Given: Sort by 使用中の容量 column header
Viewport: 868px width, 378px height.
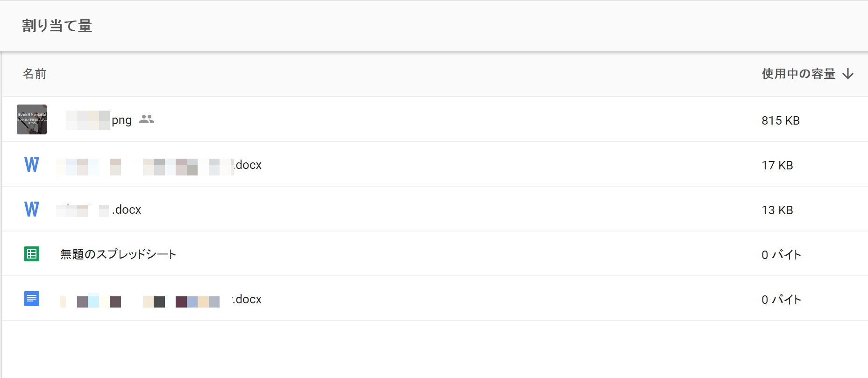Looking at the screenshot, I should pos(798,74).
